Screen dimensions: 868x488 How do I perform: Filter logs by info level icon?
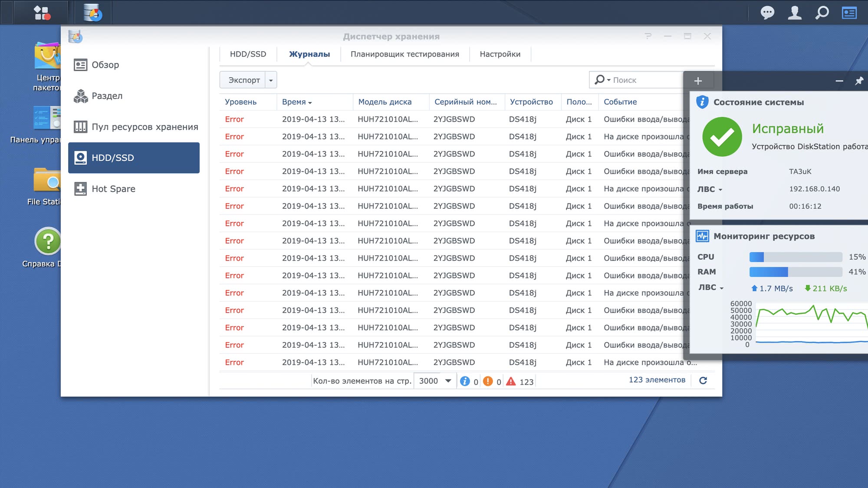[465, 381]
